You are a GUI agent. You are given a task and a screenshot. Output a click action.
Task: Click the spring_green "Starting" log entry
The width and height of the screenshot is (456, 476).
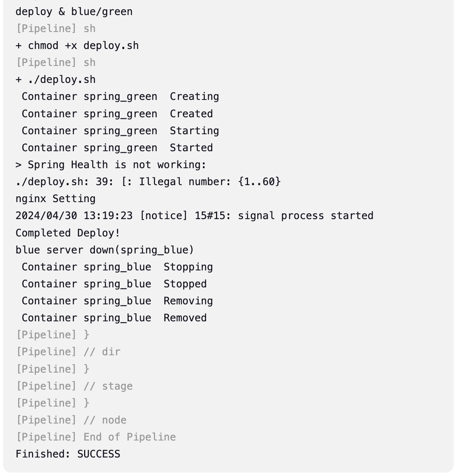[x=120, y=131]
